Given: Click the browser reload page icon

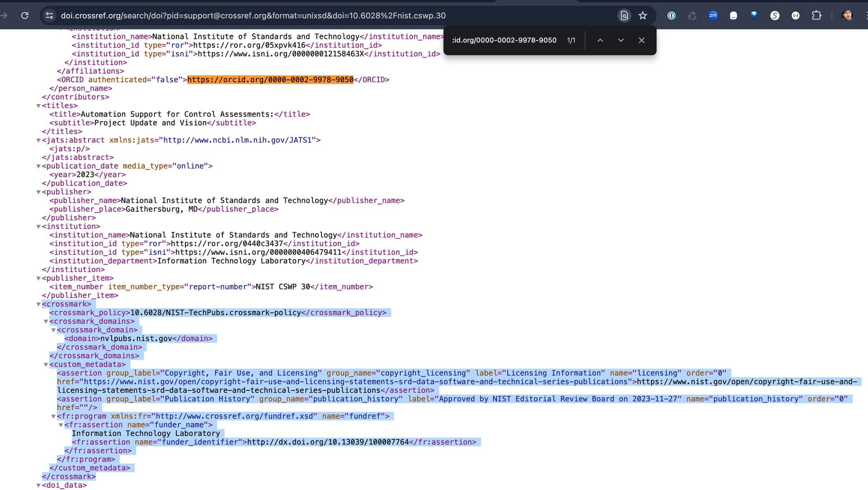Looking at the screenshot, I should tap(25, 15).
